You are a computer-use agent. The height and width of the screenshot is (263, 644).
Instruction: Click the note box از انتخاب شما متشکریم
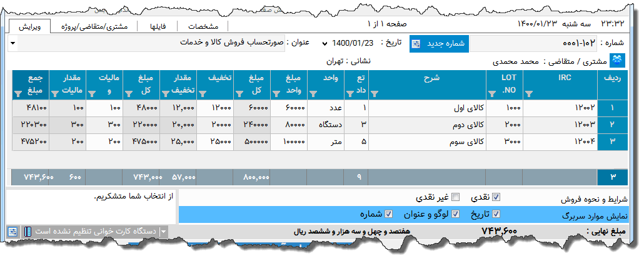(91, 207)
